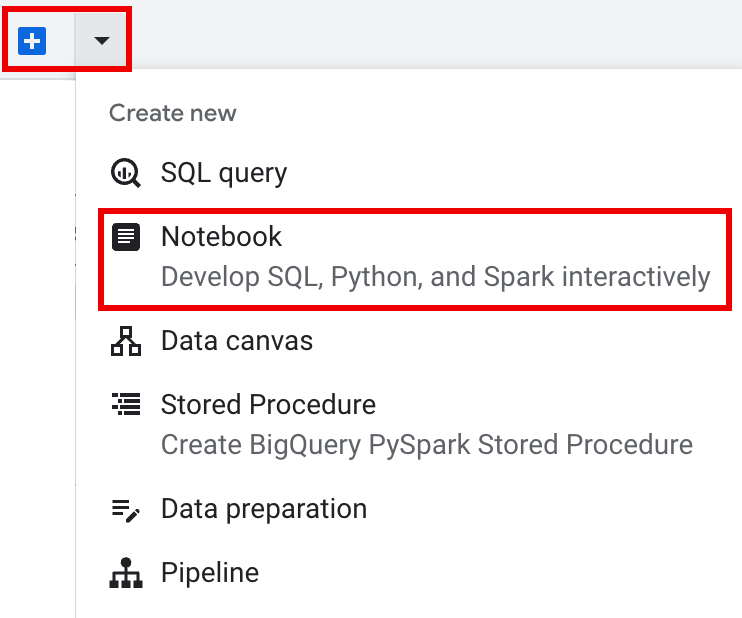The width and height of the screenshot is (742, 618).
Task: Click the blue plus create button
Action: pos(33,41)
